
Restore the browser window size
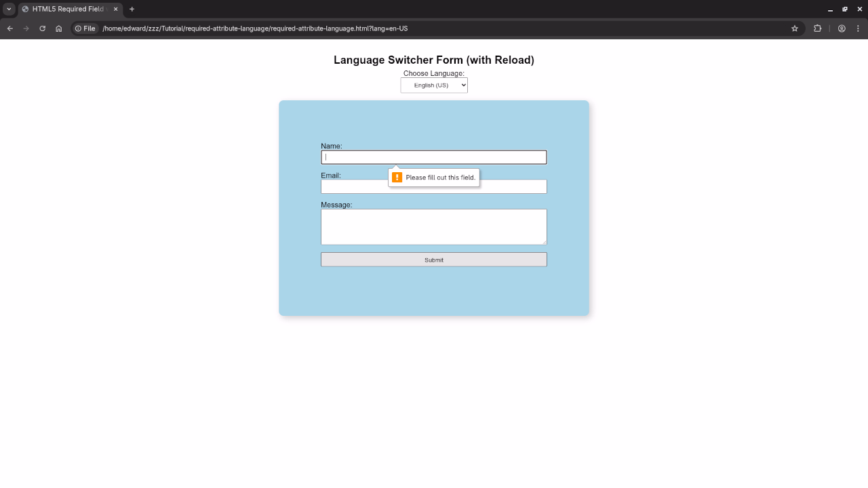coord(845,9)
